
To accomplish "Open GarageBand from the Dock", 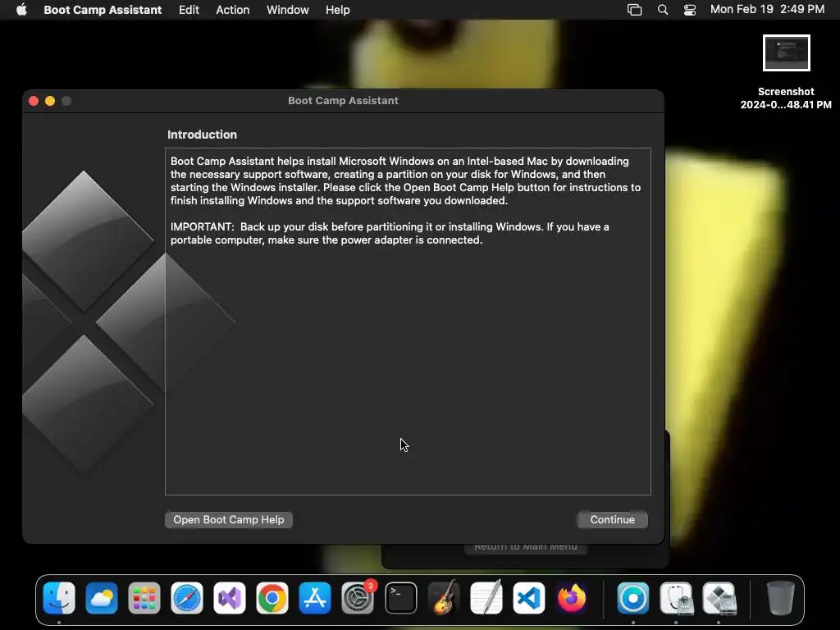I will [444, 598].
